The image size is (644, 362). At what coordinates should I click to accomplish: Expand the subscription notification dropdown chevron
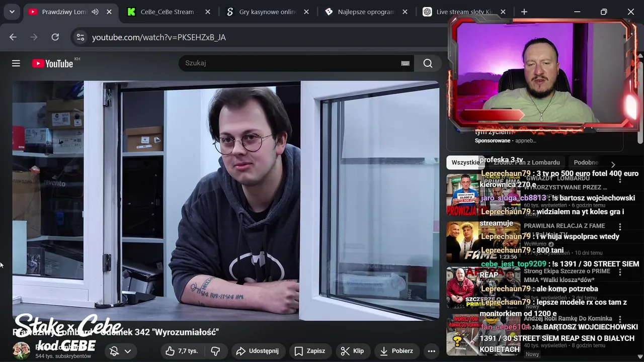(127, 351)
